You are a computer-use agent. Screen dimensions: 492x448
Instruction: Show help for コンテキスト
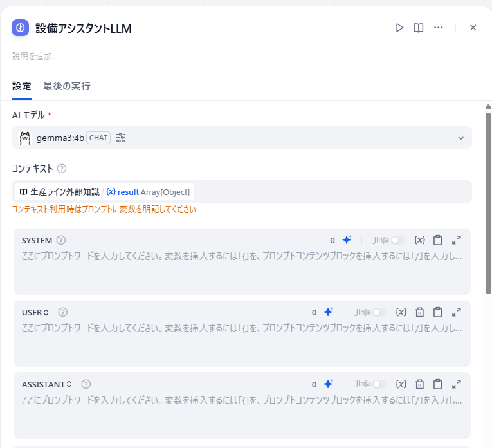tap(62, 169)
